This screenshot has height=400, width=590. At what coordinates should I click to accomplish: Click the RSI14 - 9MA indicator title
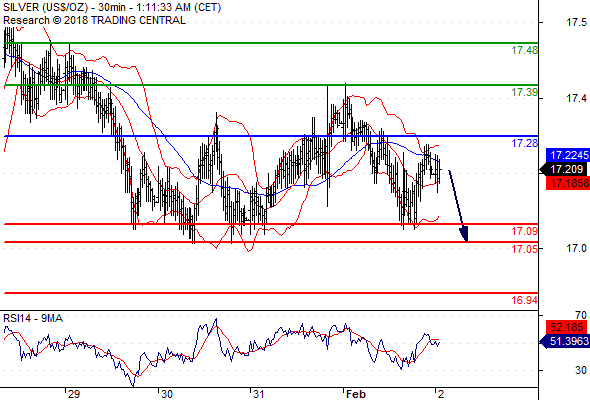coord(33,318)
